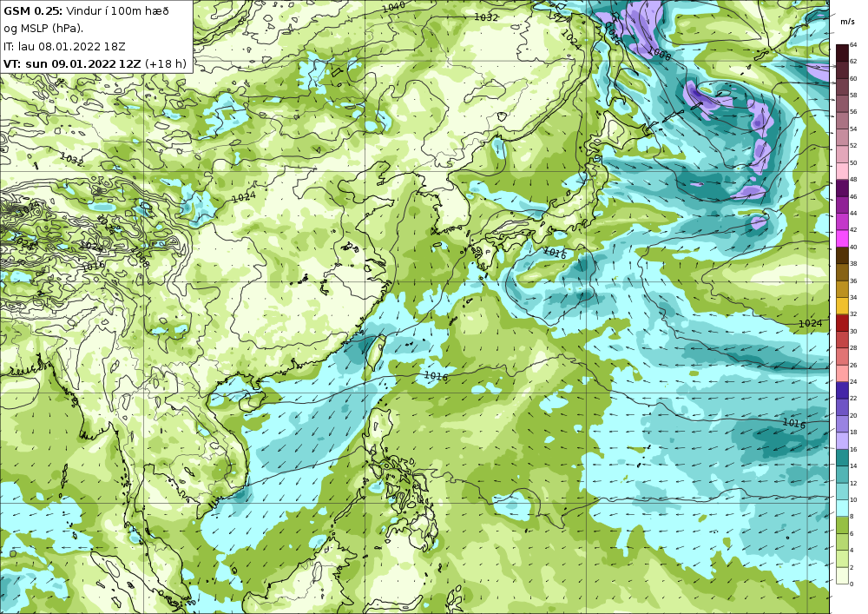This screenshot has width=868, height=614.
Task: Select the 14–16 m/s dark teal legend band
Action: point(842,458)
